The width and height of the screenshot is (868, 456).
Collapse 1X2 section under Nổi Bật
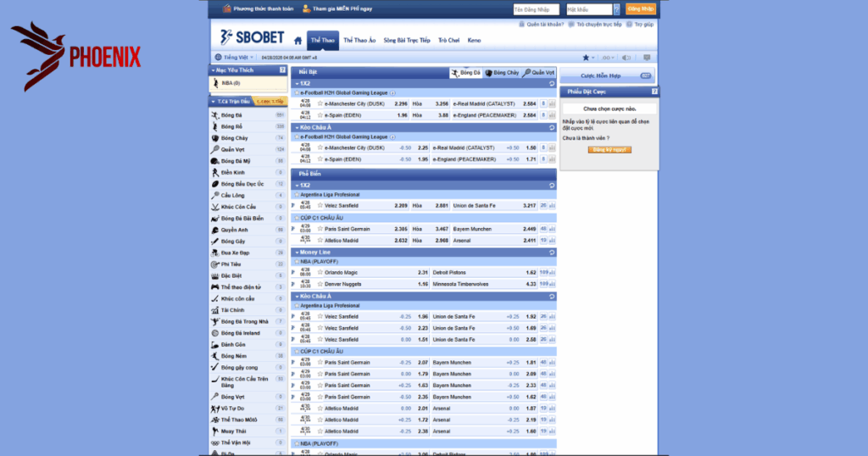tap(297, 84)
